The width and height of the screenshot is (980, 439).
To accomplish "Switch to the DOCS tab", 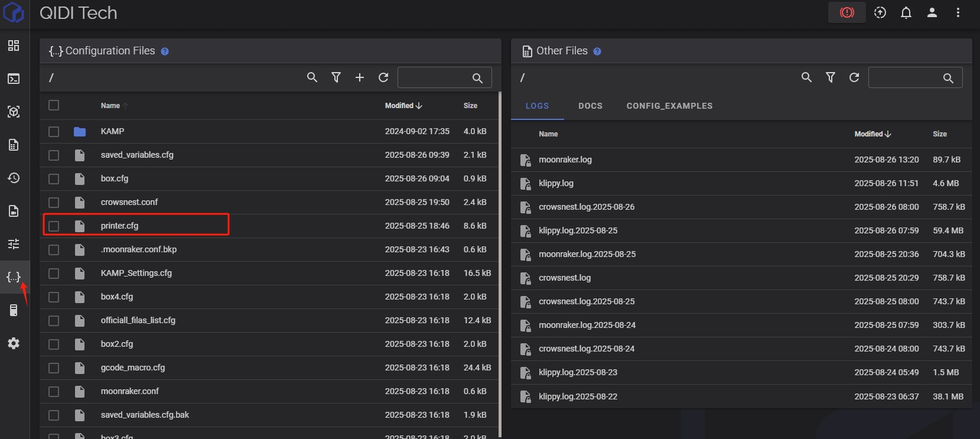I will (x=590, y=106).
